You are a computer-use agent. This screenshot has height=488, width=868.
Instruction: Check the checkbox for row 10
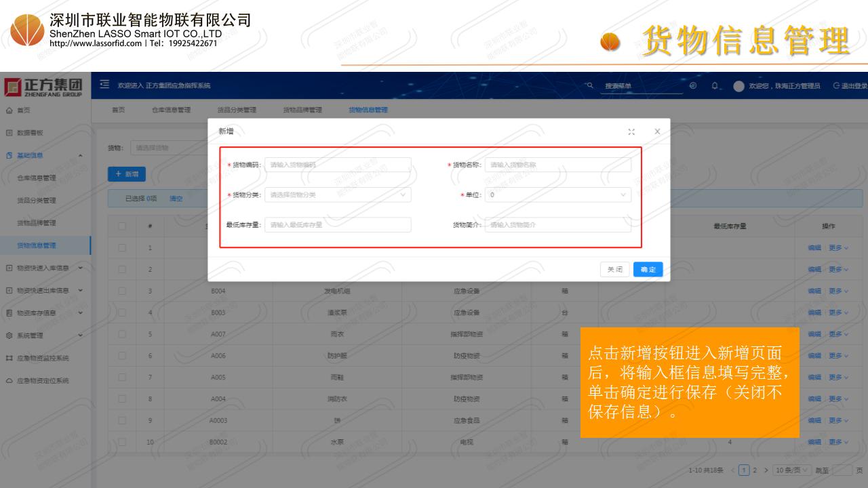pyautogui.click(x=122, y=442)
